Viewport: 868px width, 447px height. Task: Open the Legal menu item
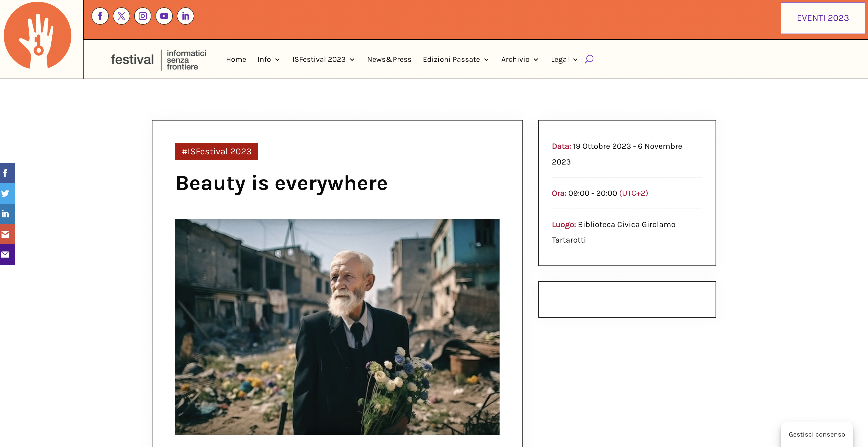[x=560, y=59]
